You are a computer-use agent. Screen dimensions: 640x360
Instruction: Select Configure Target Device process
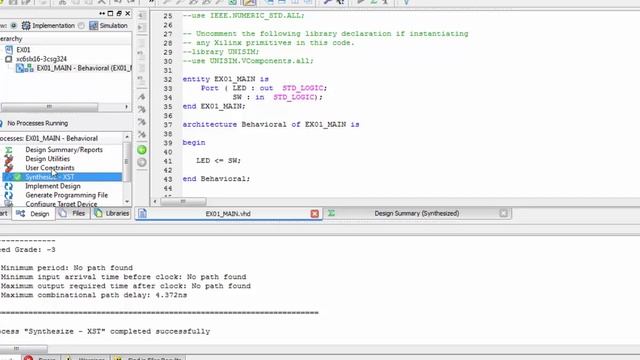(x=61, y=204)
